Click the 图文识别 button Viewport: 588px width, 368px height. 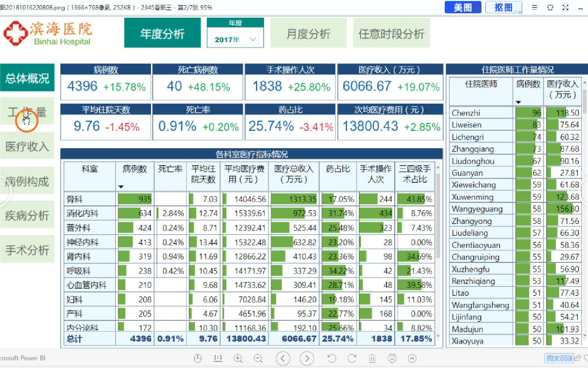(559, 358)
